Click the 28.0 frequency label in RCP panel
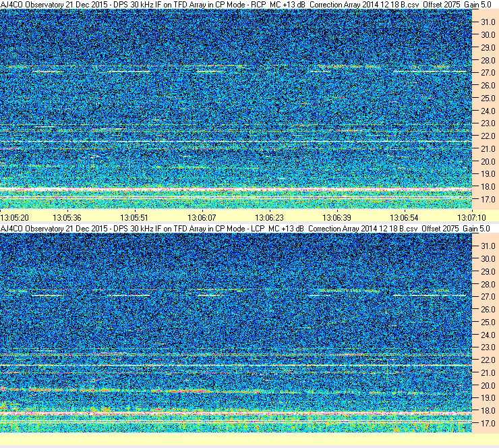Viewport: 499px width, 448px height. (488, 61)
